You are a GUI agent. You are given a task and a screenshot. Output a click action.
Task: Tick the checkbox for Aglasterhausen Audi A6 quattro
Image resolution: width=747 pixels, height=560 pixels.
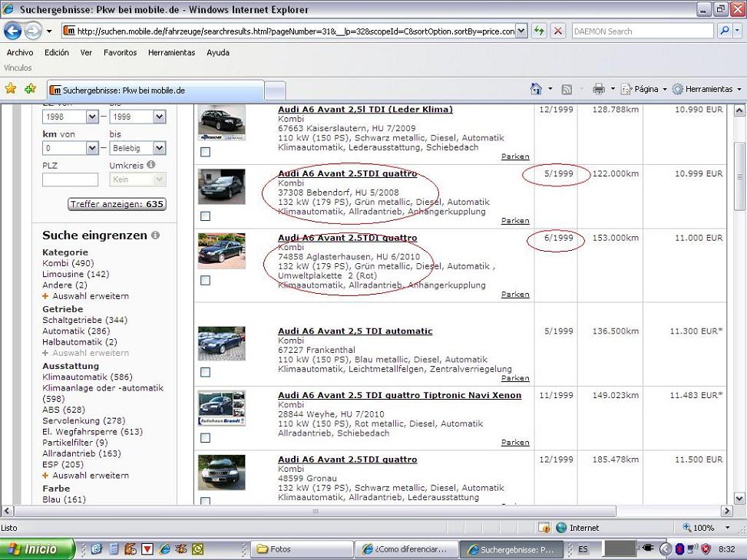click(x=205, y=280)
